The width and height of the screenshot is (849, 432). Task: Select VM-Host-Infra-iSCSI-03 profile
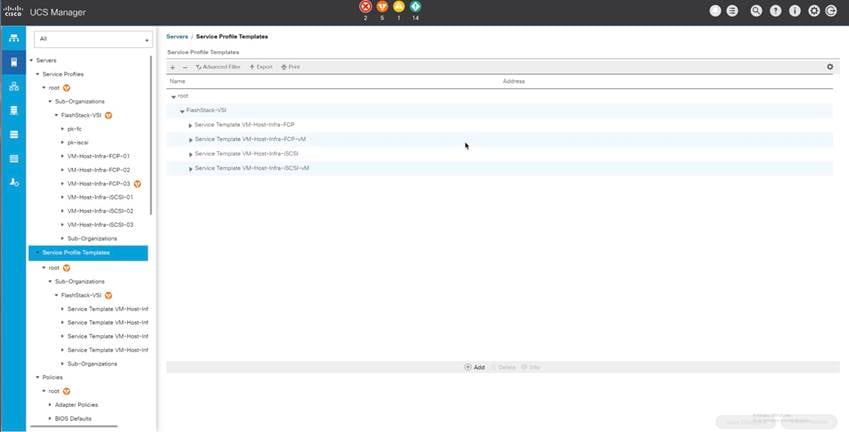[100, 225]
